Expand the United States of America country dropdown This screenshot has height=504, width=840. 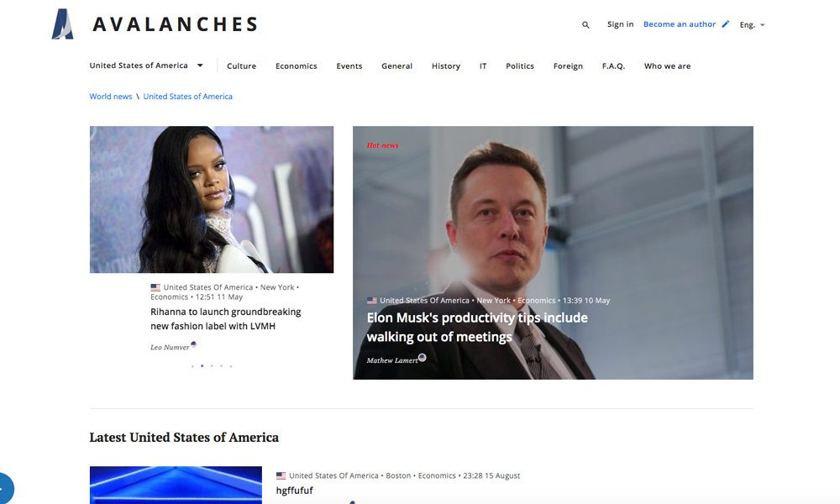tap(146, 66)
